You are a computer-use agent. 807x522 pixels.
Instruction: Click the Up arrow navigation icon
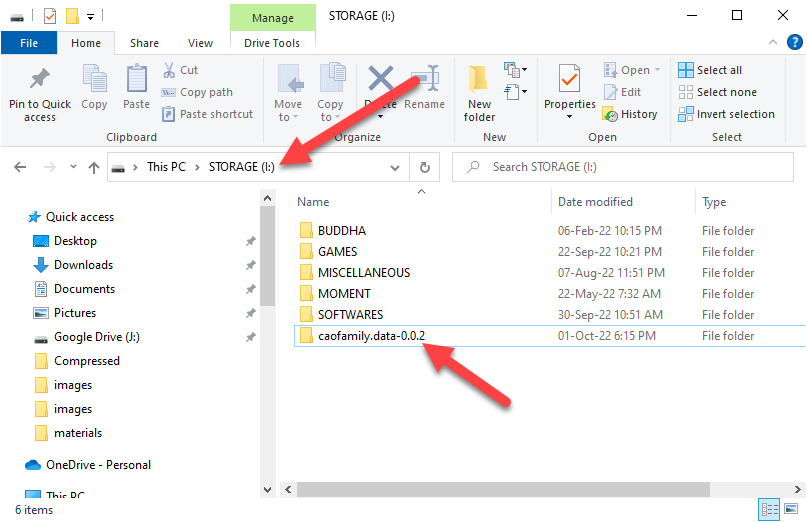(94, 168)
